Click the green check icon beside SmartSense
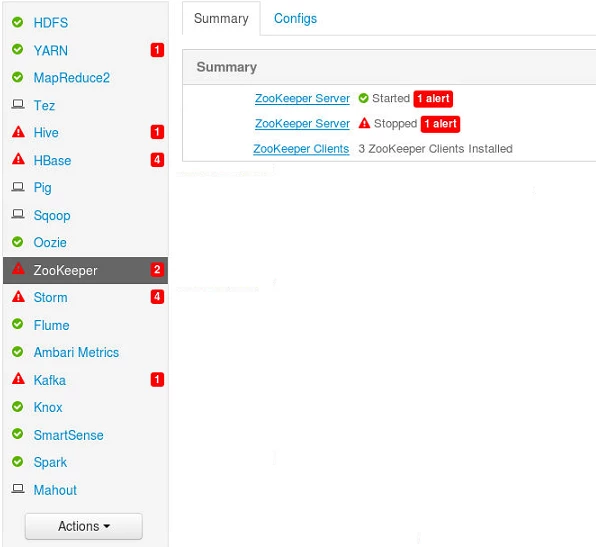 click(17, 434)
